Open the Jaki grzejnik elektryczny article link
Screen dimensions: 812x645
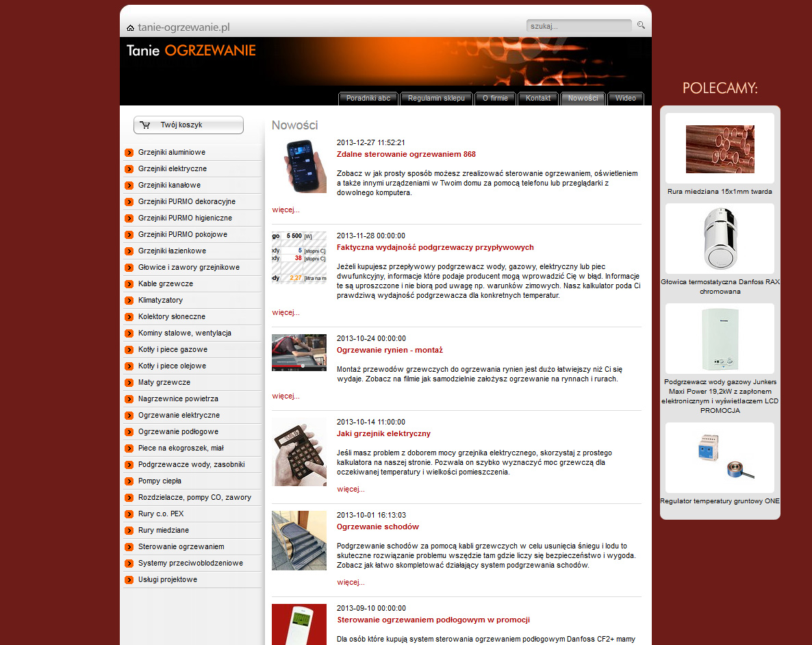(x=383, y=434)
